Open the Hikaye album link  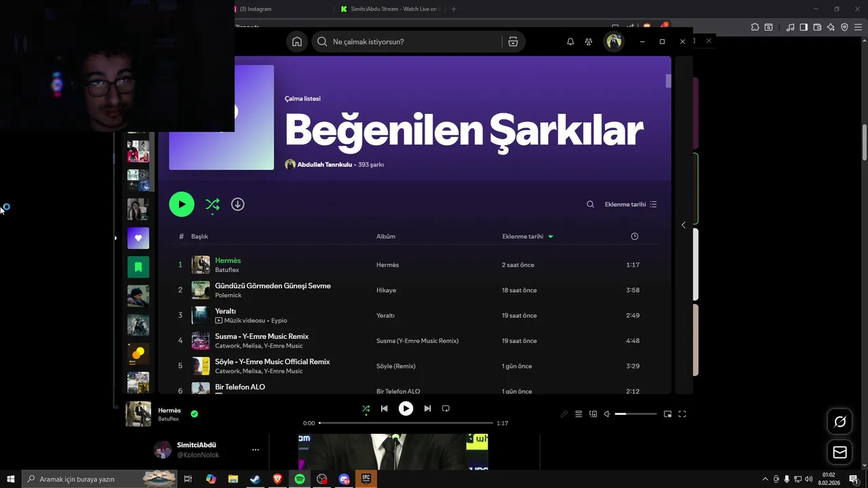tap(386, 290)
